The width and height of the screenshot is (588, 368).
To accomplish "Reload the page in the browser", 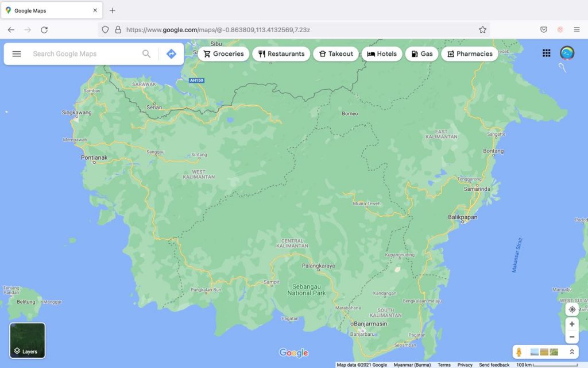I will pos(44,30).
